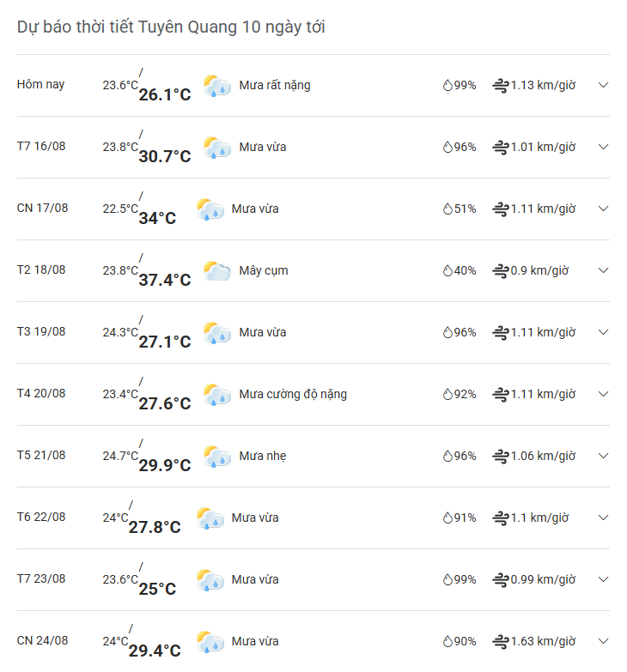Screen dimensions: 627x672
Task: Click the wind icon beside 1.63 km/giờ
Action: coord(500,641)
